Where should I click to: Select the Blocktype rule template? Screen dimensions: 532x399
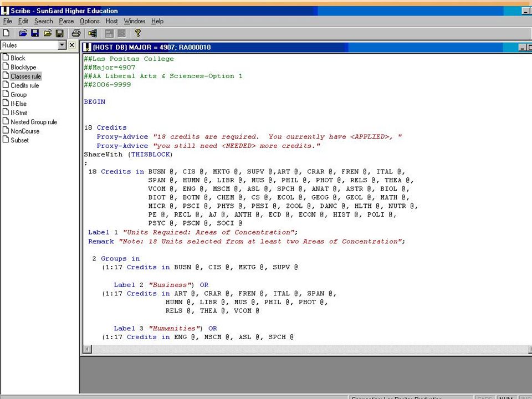23,67
